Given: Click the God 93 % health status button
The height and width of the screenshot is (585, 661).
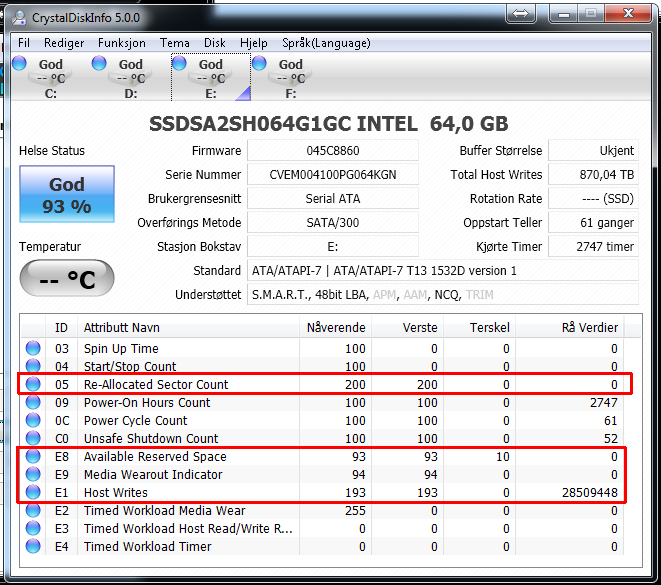Looking at the screenshot, I should pos(67,194).
